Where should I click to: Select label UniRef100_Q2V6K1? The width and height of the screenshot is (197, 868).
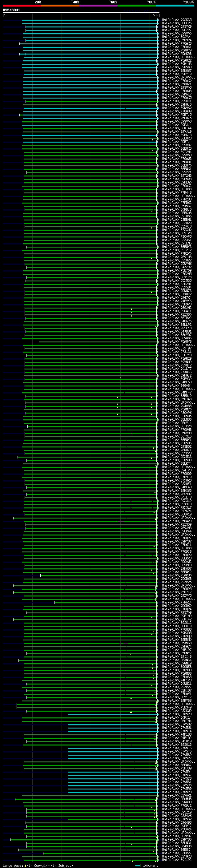(x=177, y=795)
